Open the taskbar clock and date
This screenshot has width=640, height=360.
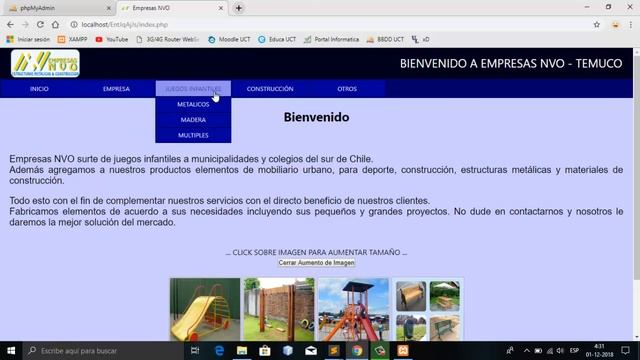tap(600, 351)
